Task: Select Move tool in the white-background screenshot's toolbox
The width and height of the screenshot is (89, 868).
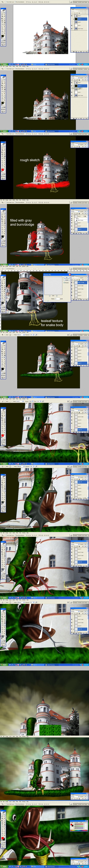Action: click(4, 13)
